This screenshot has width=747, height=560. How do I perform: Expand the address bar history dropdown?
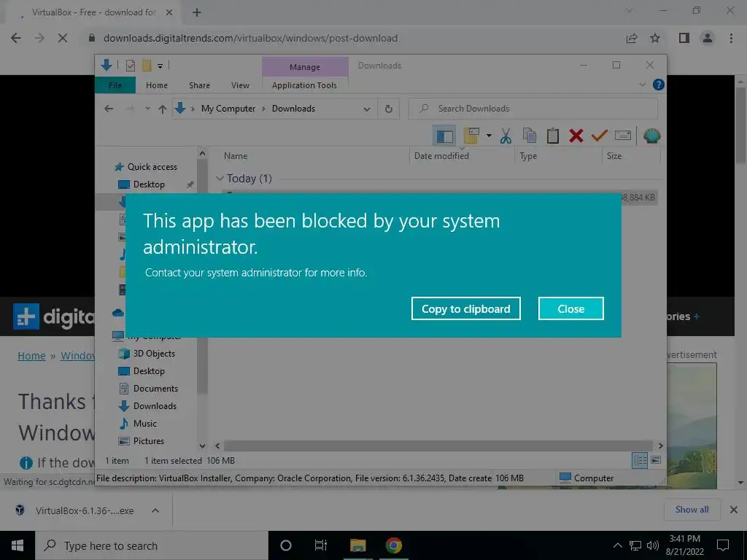click(x=367, y=109)
